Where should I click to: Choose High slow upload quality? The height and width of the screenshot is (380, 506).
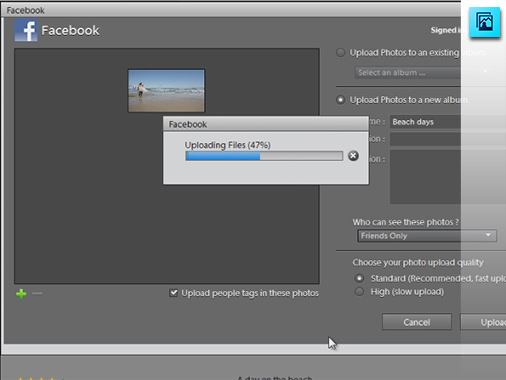coord(359,292)
